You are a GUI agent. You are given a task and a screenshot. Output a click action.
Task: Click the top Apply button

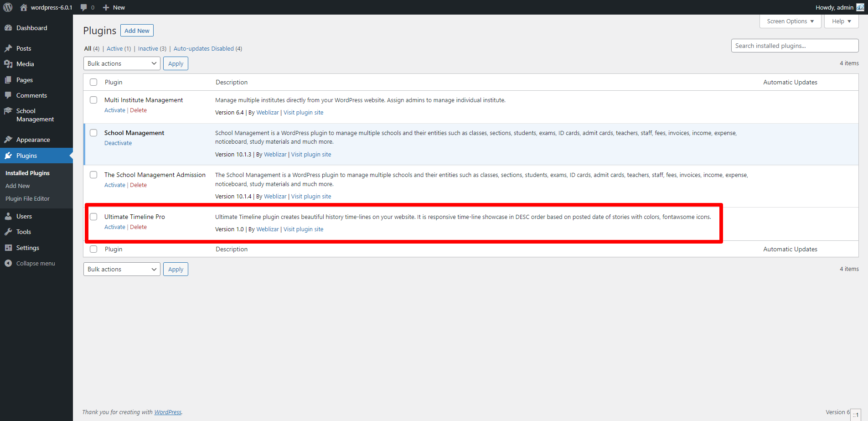(x=176, y=63)
